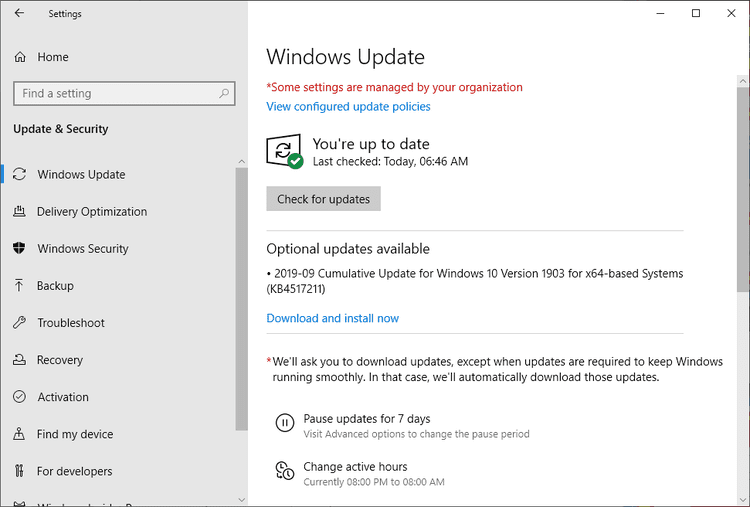The height and width of the screenshot is (507, 750).
Task: Click the Backup up-arrow icon
Action: 19,285
